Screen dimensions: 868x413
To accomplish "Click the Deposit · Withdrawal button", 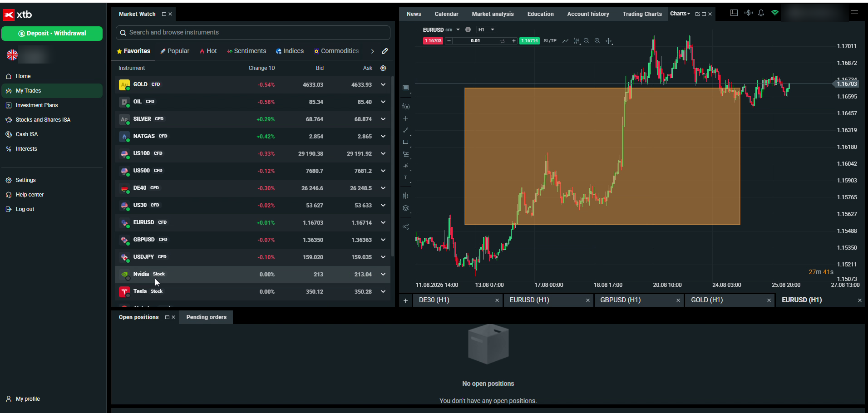I will [52, 33].
